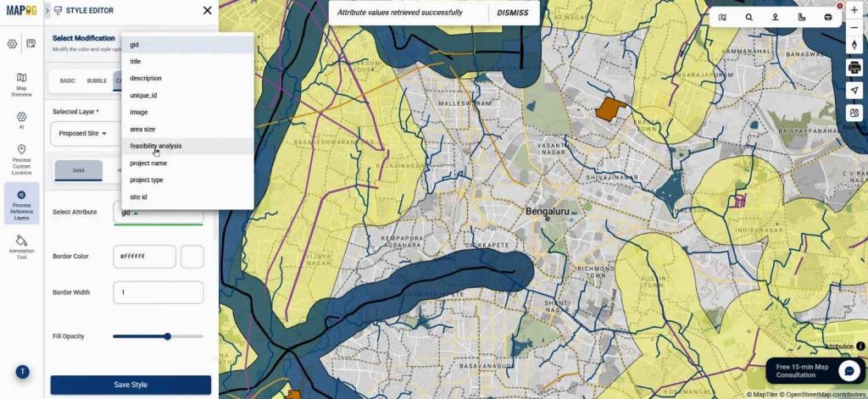Open the Border Color swatch picker
The width and height of the screenshot is (868, 399).
[192, 256]
